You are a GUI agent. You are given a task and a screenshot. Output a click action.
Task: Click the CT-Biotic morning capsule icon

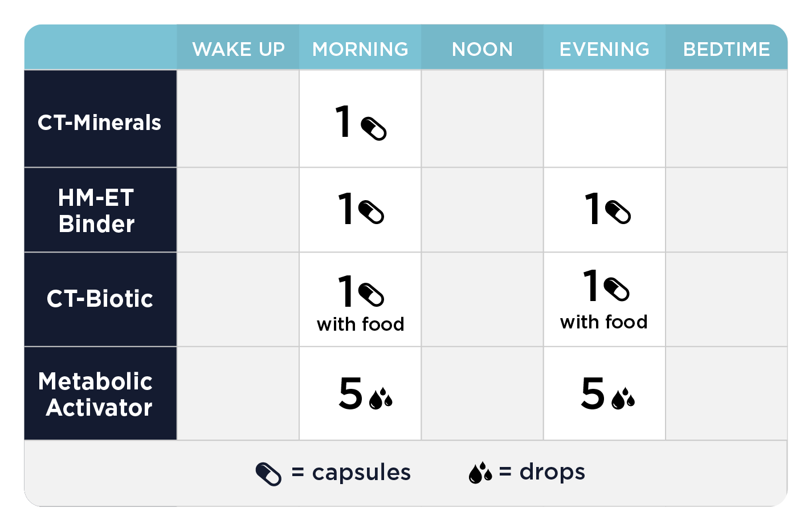pyautogui.click(x=372, y=295)
